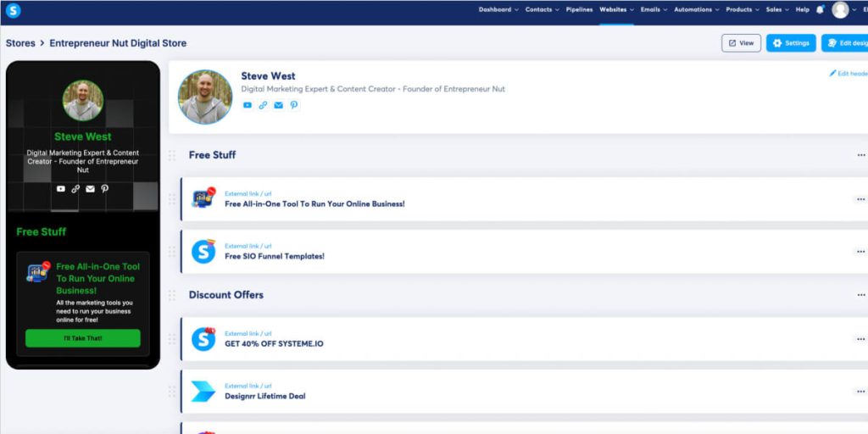The height and width of the screenshot is (434, 868).
Task: Open the Pipelines menu item
Action: coord(579,9)
